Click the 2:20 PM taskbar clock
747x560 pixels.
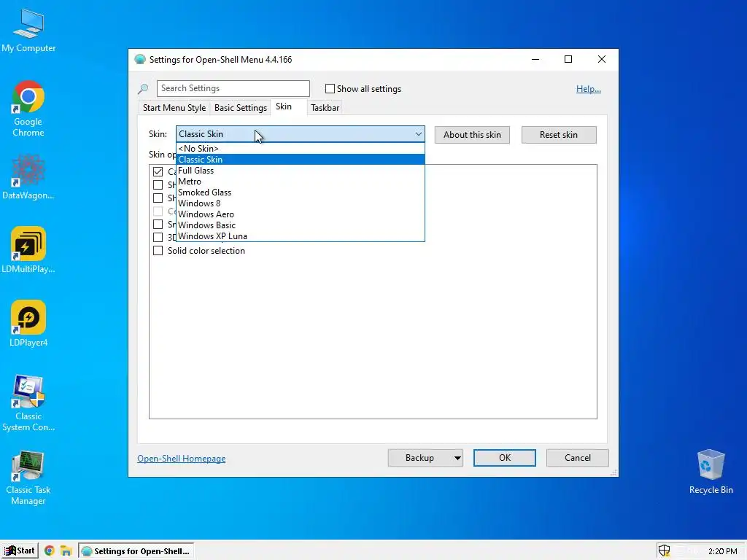722,551
